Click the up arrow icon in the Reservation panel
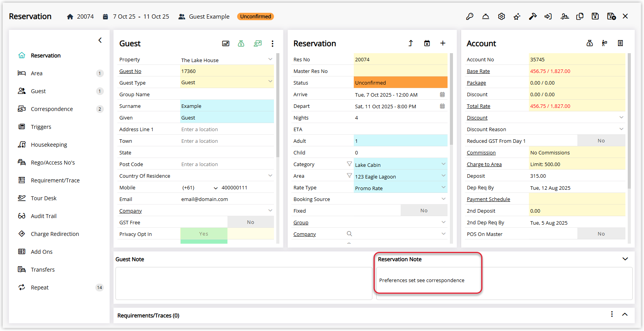The image size is (644, 331). (x=411, y=43)
